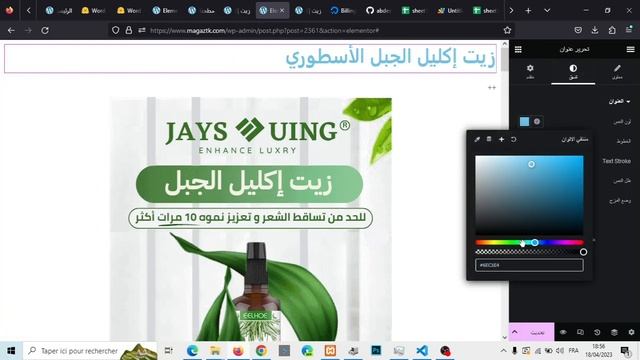
Task: Open site security shield icon
Action: tap(116, 30)
